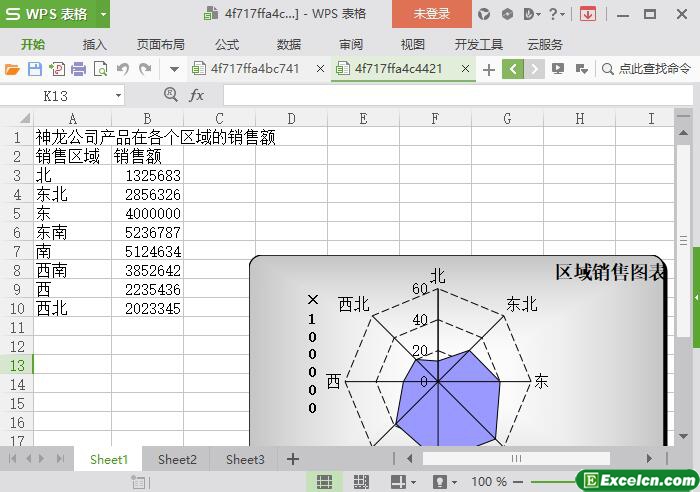Click the undo arrow icon
This screenshot has height=492, width=700.
pos(123,69)
